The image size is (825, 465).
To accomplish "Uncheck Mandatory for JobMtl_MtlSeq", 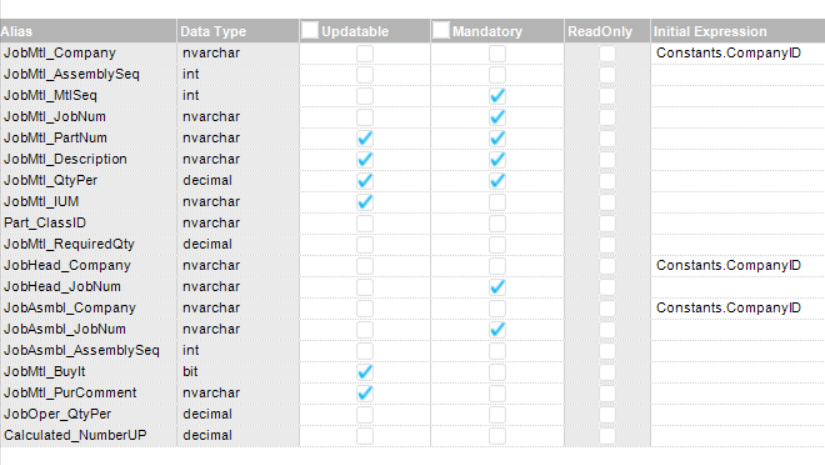I will pos(497,96).
